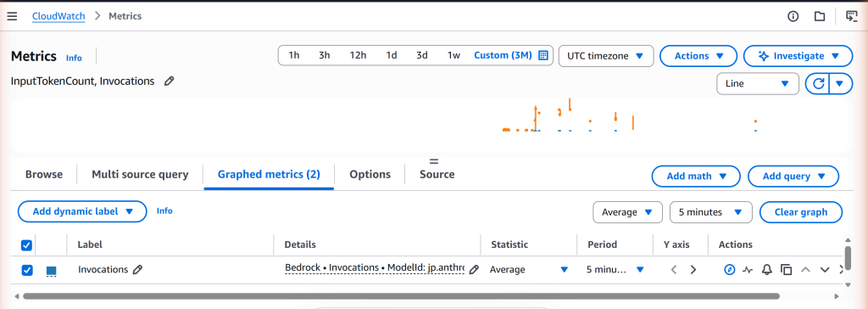This screenshot has height=309, width=868.
Task: Open the global 5 minutes period dropdown
Action: point(711,212)
